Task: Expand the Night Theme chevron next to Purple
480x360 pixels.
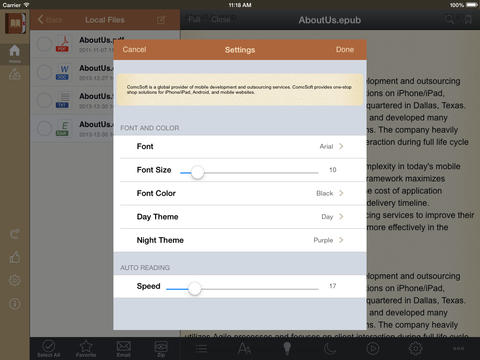Action: point(341,240)
